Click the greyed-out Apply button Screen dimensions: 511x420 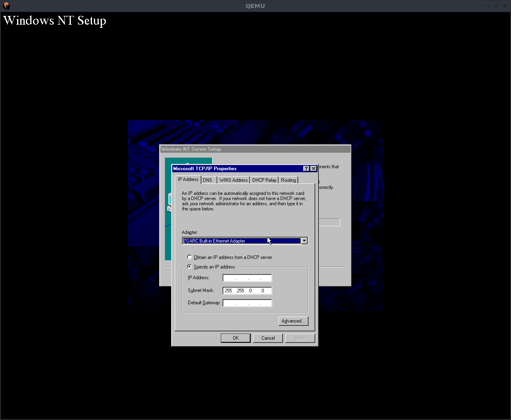point(300,338)
